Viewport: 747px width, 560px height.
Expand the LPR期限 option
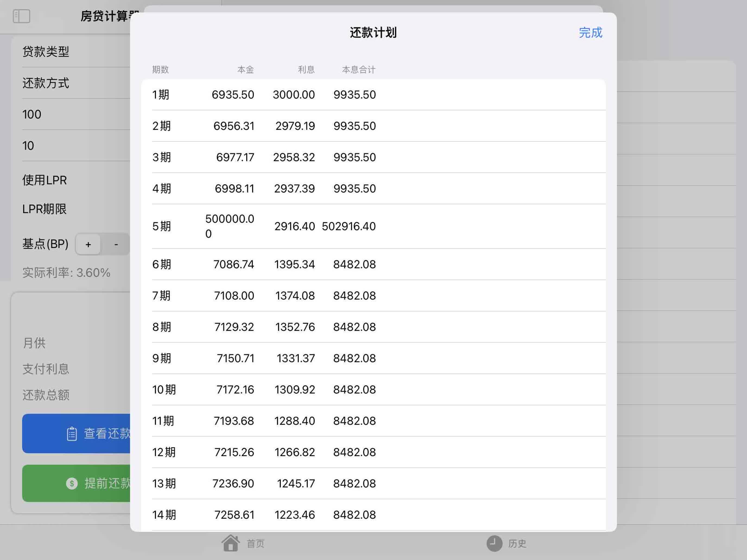(x=45, y=209)
